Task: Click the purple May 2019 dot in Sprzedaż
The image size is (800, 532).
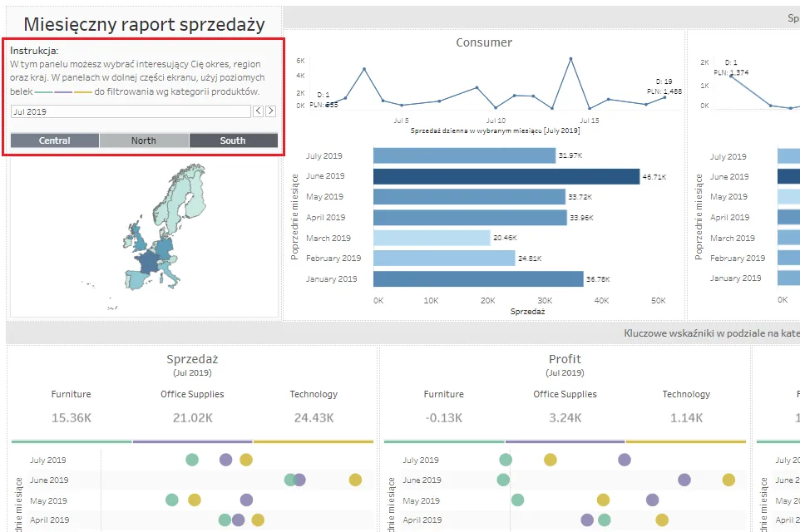Action: 246,500
